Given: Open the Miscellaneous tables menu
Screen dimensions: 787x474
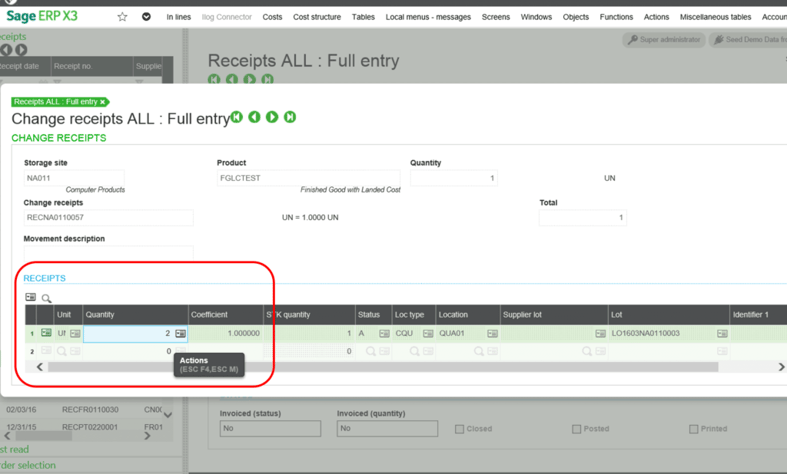Looking at the screenshot, I should click(715, 17).
